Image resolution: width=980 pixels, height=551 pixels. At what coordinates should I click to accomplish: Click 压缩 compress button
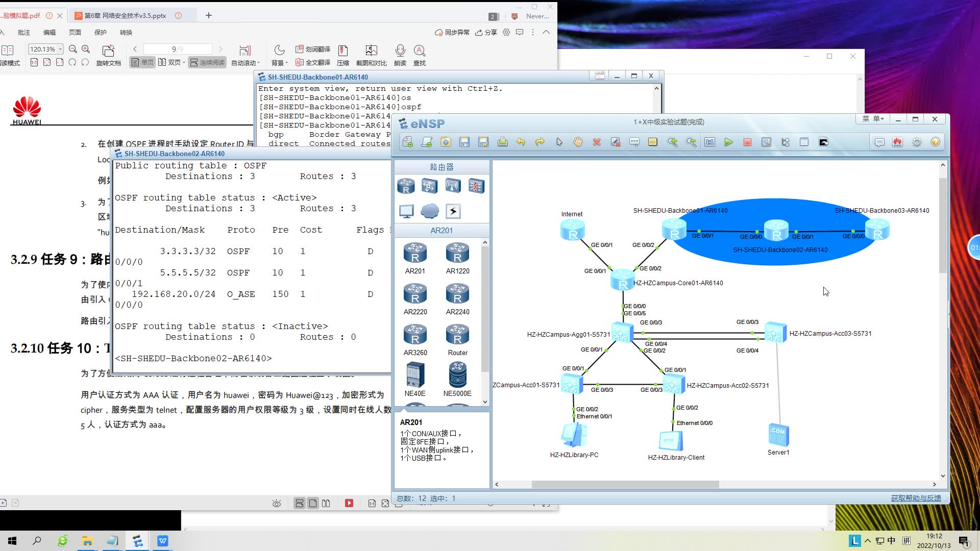click(x=343, y=55)
